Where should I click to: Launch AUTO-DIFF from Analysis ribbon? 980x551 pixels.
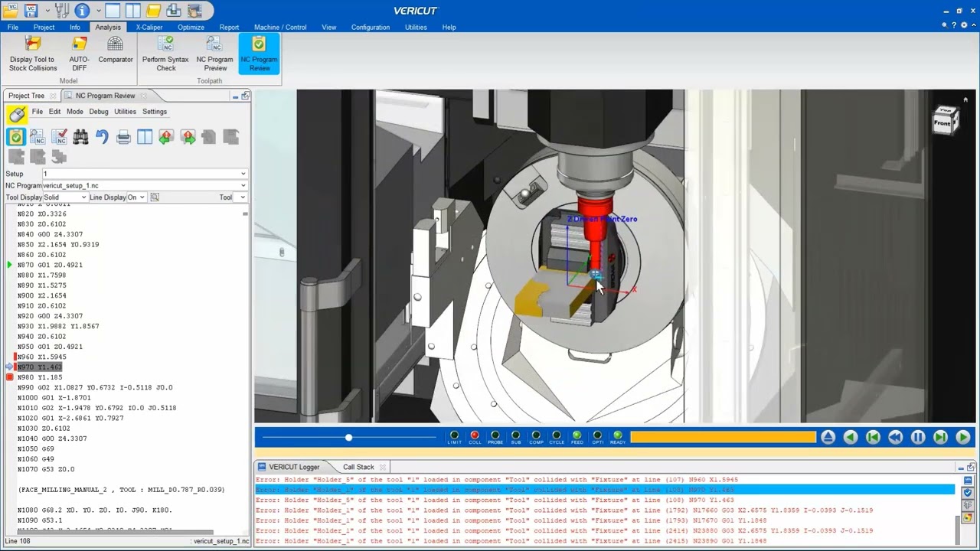click(79, 54)
